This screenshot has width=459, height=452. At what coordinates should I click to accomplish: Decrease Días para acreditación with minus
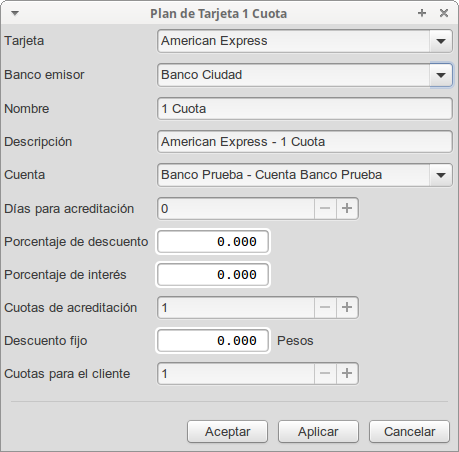click(x=325, y=208)
